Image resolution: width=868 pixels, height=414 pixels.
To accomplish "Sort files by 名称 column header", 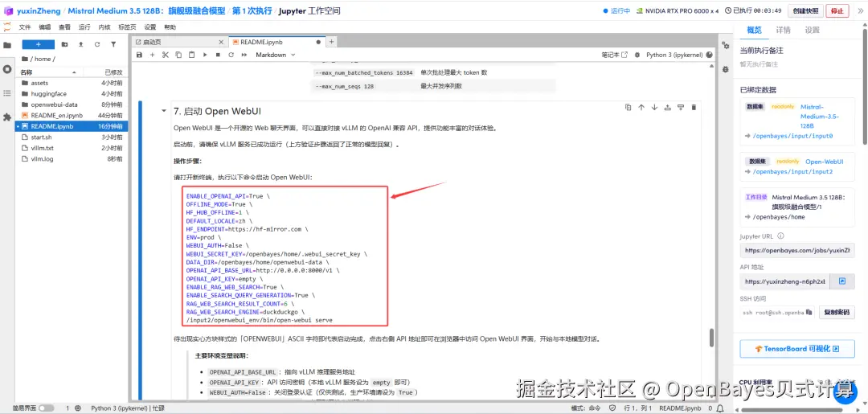I will pyautogui.click(x=49, y=72).
